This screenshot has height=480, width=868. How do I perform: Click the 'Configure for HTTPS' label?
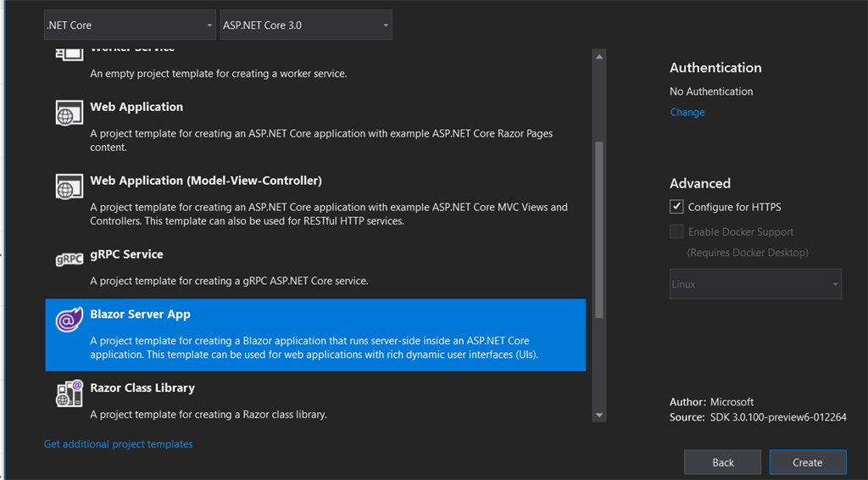(x=735, y=207)
